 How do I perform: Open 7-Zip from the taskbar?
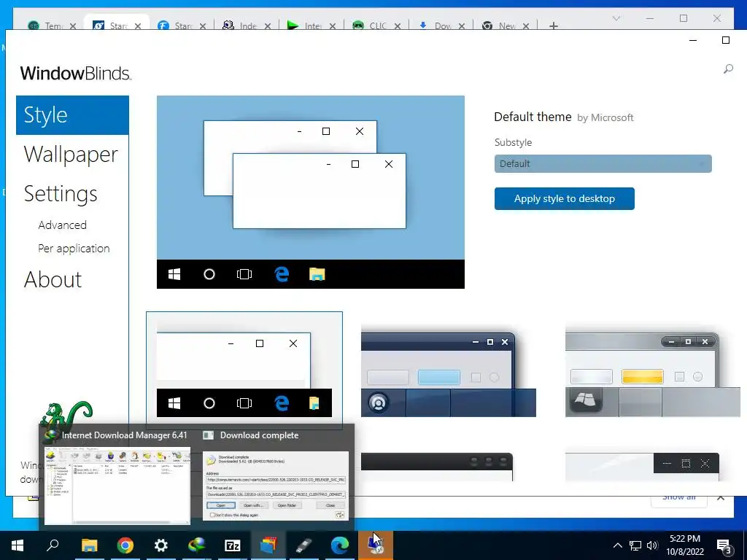(233, 545)
